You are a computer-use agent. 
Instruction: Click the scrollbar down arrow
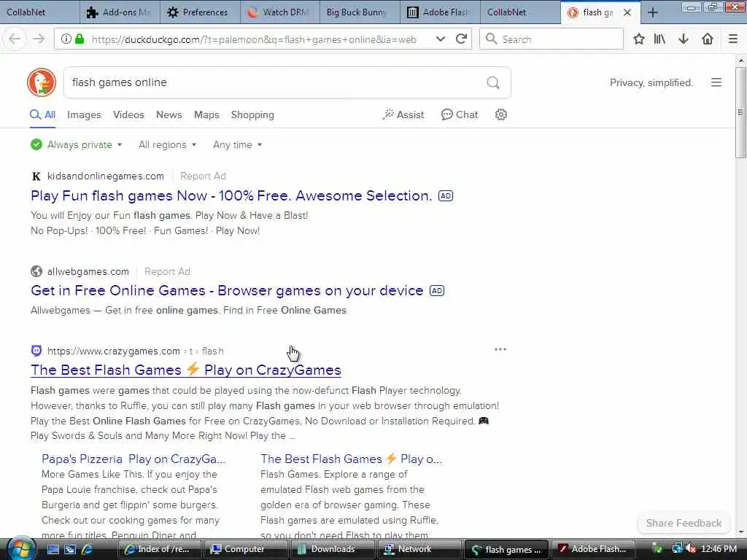(740, 532)
